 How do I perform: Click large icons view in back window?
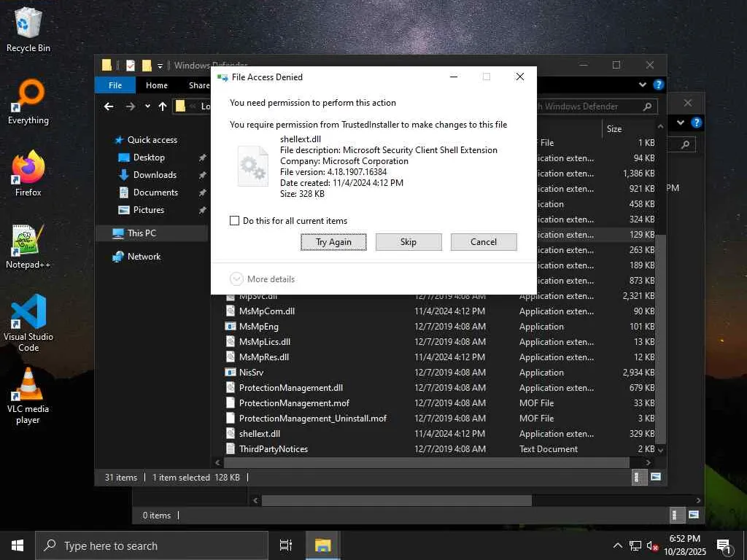[x=694, y=515]
